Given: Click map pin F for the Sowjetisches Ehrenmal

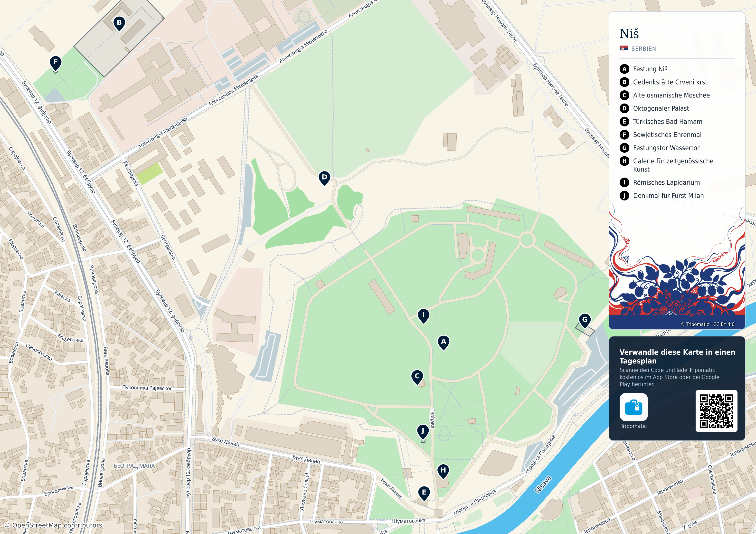Looking at the screenshot, I should [x=55, y=63].
